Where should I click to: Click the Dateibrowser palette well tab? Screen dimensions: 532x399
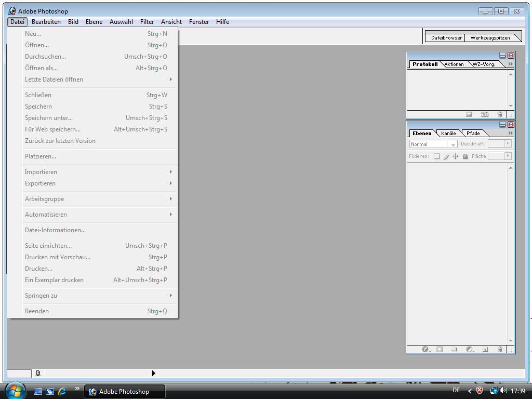pos(446,37)
